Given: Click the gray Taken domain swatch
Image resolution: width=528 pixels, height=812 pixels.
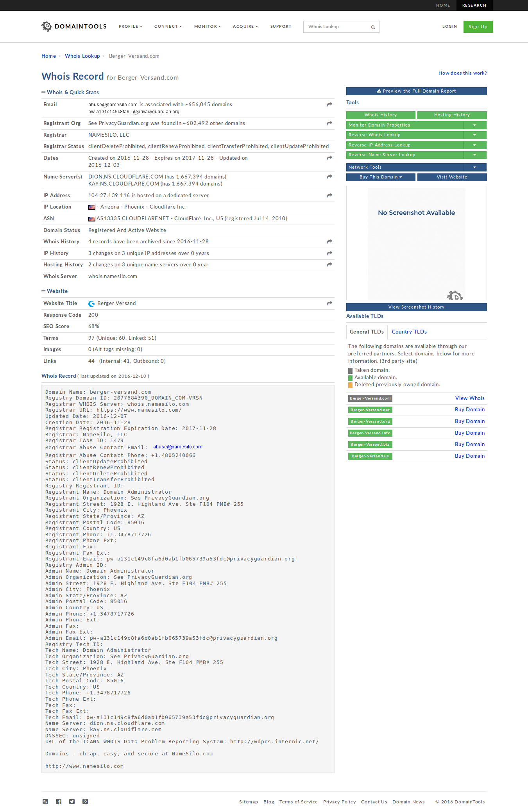Looking at the screenshot, I should pos(350,371).
